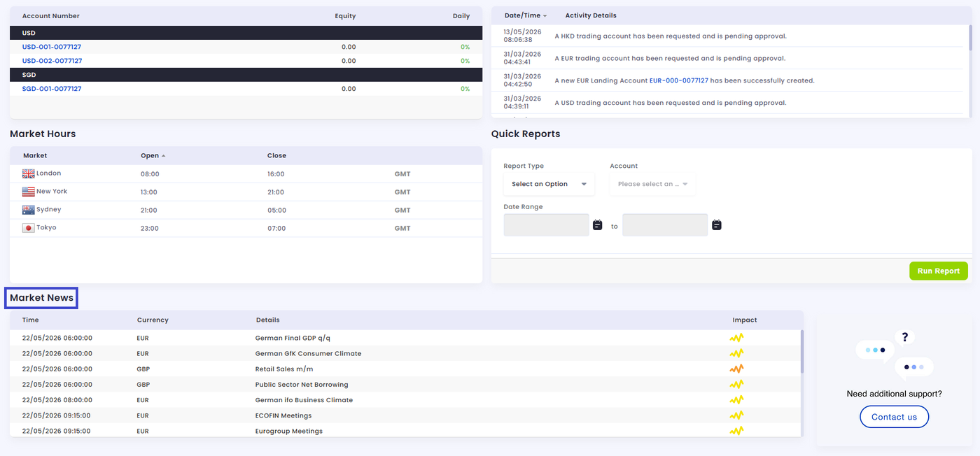Viewport: 980px width, 456px height.
Task: Click the Quick Reports heading
Action: tap(526, 134)
